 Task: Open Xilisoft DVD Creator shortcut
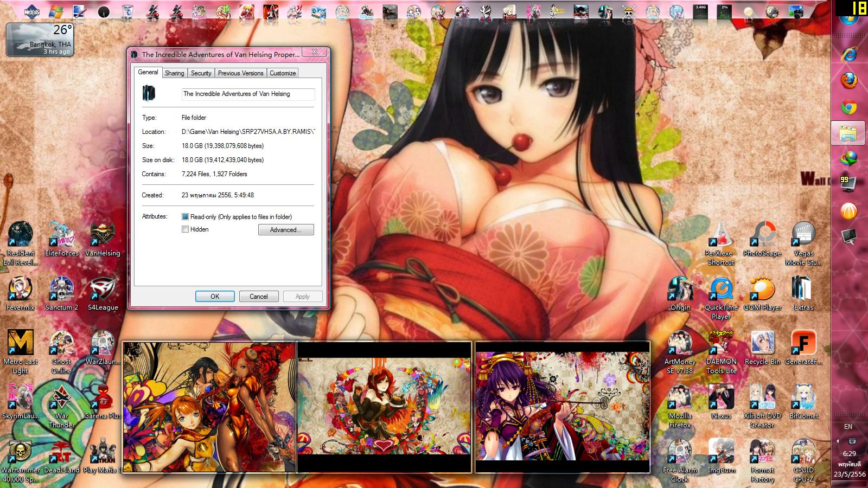coord(762,406)
